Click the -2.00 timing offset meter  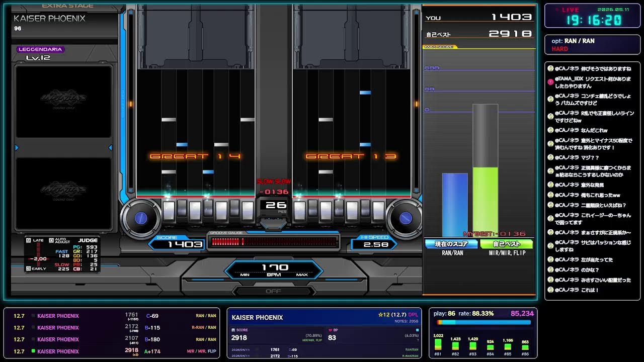(39, 258)
